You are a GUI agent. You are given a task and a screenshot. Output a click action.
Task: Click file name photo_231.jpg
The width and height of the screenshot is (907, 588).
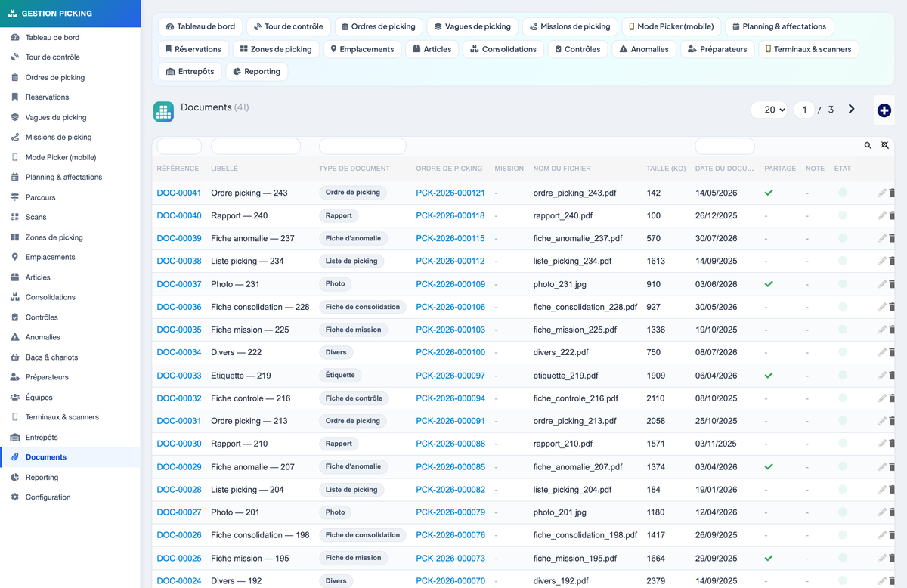(559, 285)
